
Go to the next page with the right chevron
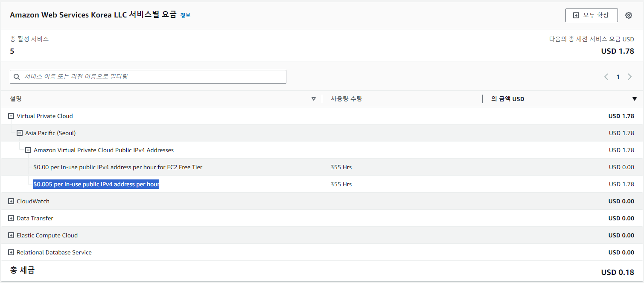pos(630,77)
